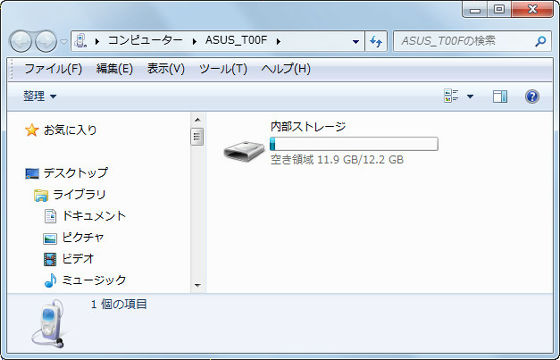This screenshot has height=360, width=560.
Task: Open the ヘルプ(H) menu
Action: coord(286,69)
